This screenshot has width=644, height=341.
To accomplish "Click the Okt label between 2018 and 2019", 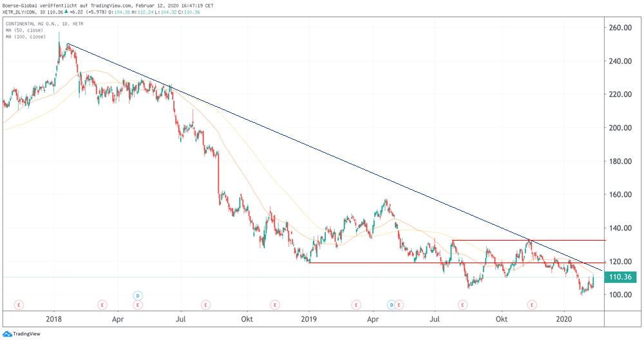I will tap(247, 319).
